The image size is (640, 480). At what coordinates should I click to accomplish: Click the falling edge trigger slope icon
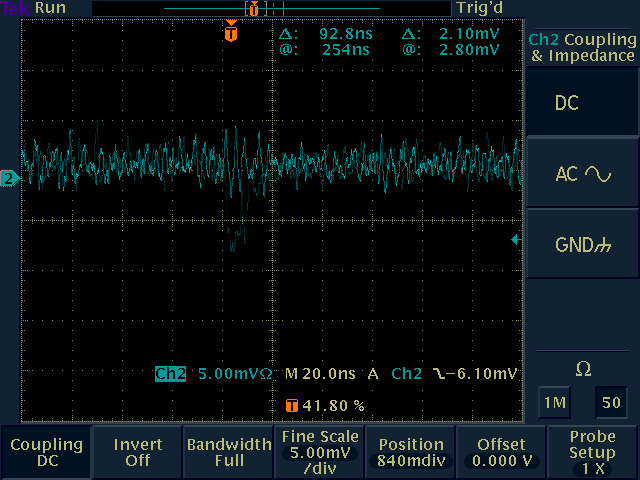pos(440,373)
